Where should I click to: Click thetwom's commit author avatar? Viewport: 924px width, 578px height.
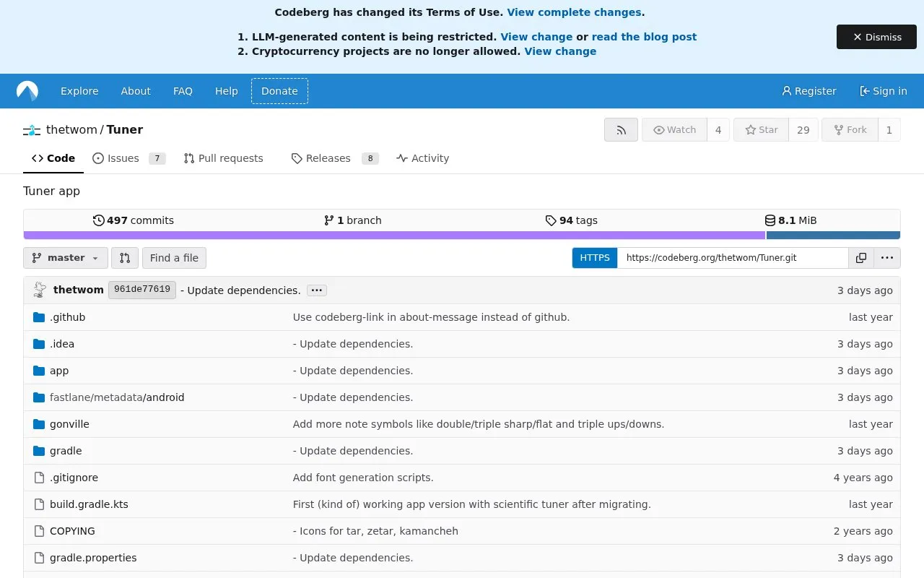point(40,290)
